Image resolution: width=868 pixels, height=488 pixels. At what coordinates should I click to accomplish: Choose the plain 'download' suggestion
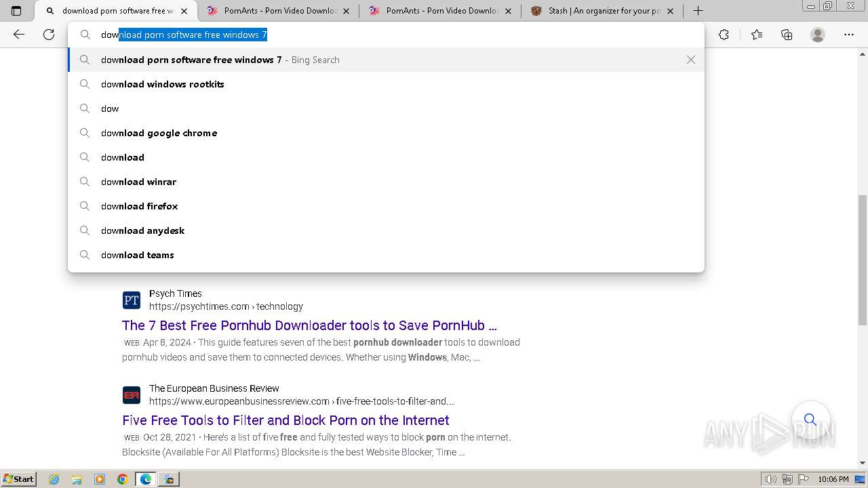pyautogui.click(x=386, y=157)
